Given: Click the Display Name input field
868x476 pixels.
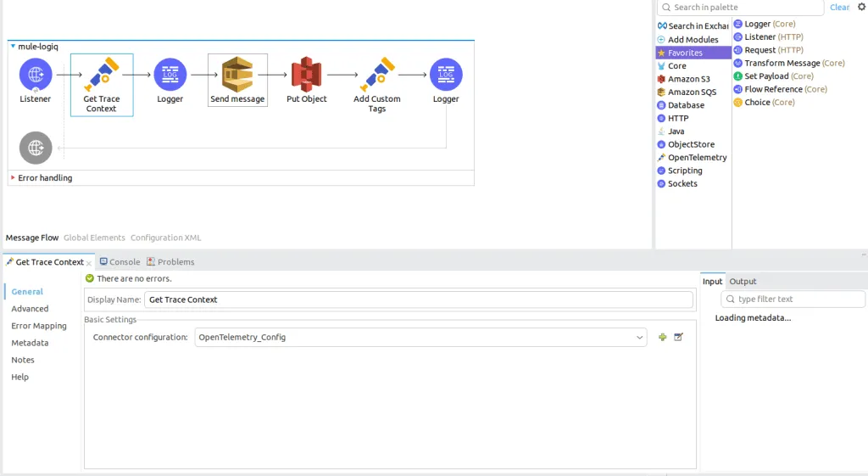Looking at the screenshot, I should 418,300.
